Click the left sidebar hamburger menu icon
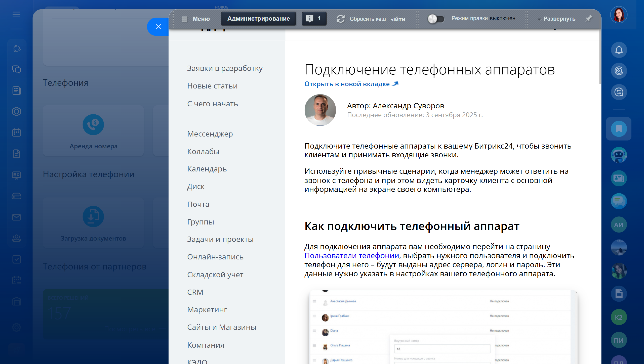 point(17,15)
